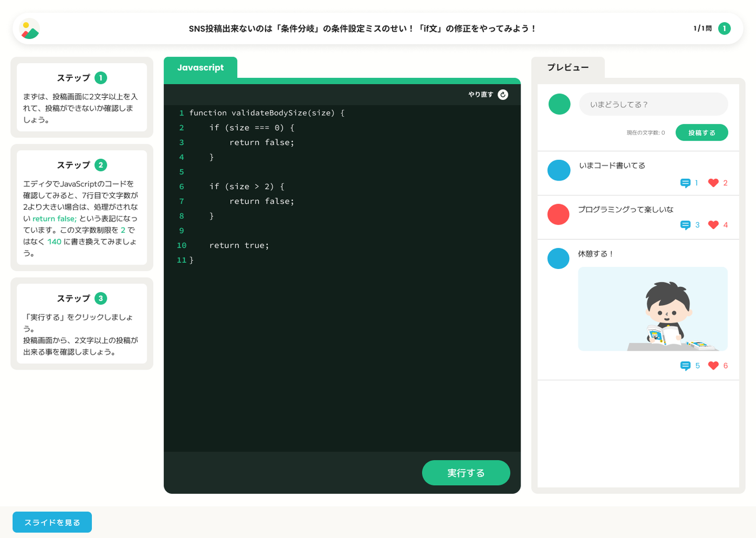Open slides with スライドを見る button
Image resolution: width=756 pixels, height=538 pixels.
point(52,522)
